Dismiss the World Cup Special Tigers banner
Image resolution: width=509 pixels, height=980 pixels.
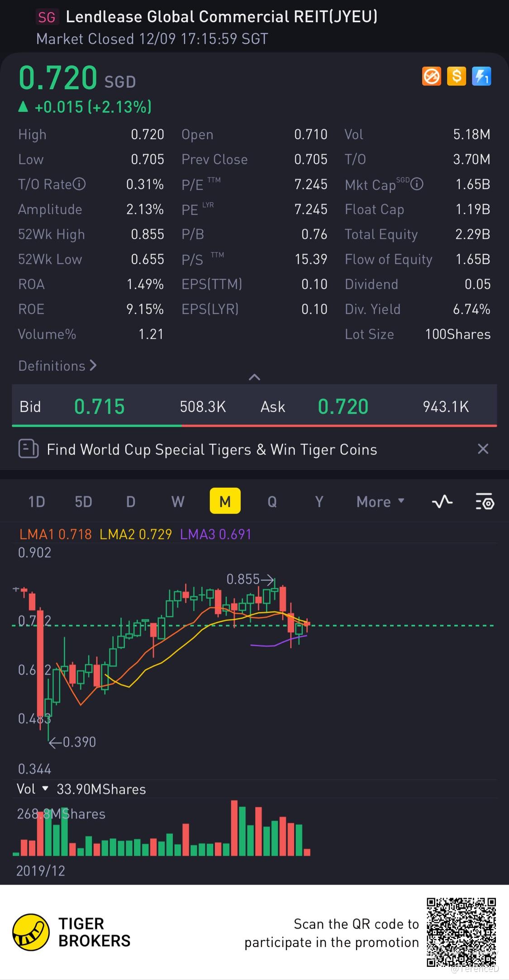(x=483, y=449)
